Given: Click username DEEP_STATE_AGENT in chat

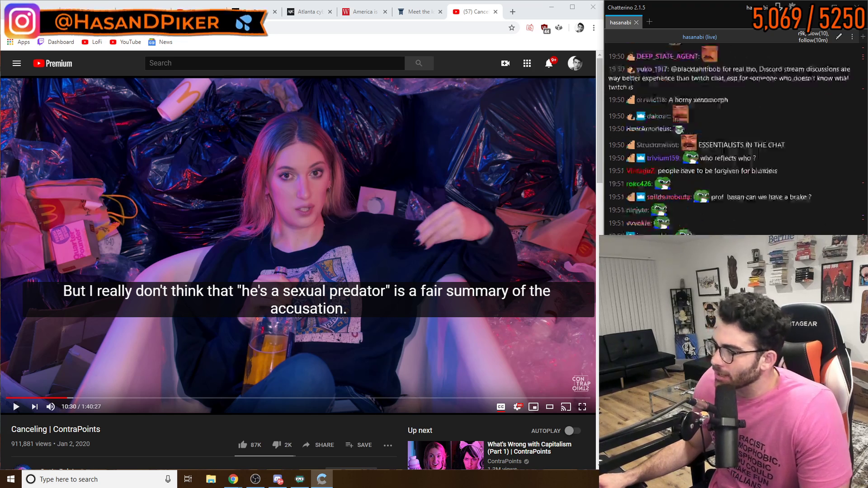Looking at the screenshot, I should pyautogui.click(x=667, y=56).
